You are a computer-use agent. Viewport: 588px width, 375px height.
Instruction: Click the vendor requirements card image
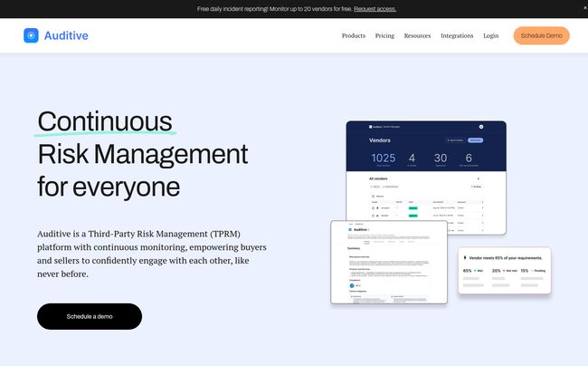point(505,270)
